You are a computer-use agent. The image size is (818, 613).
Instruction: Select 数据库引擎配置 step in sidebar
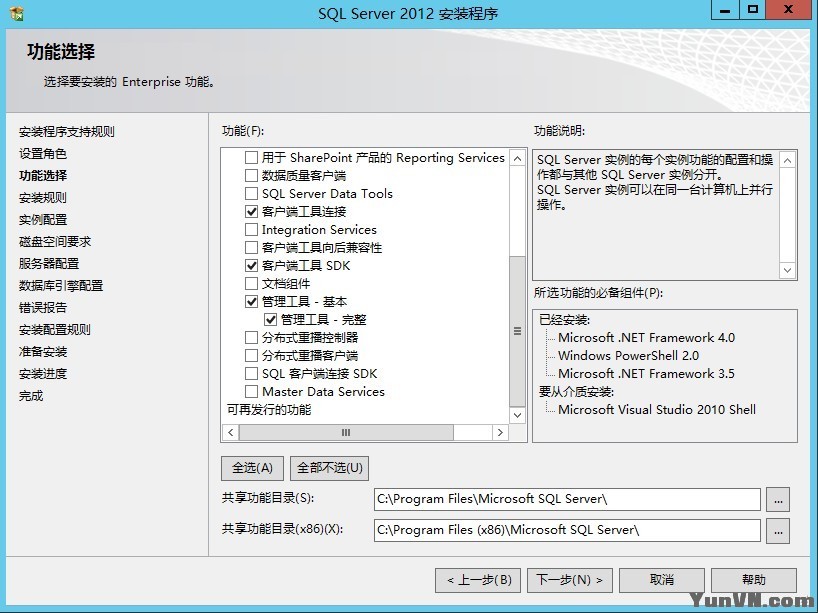point(61,285)
